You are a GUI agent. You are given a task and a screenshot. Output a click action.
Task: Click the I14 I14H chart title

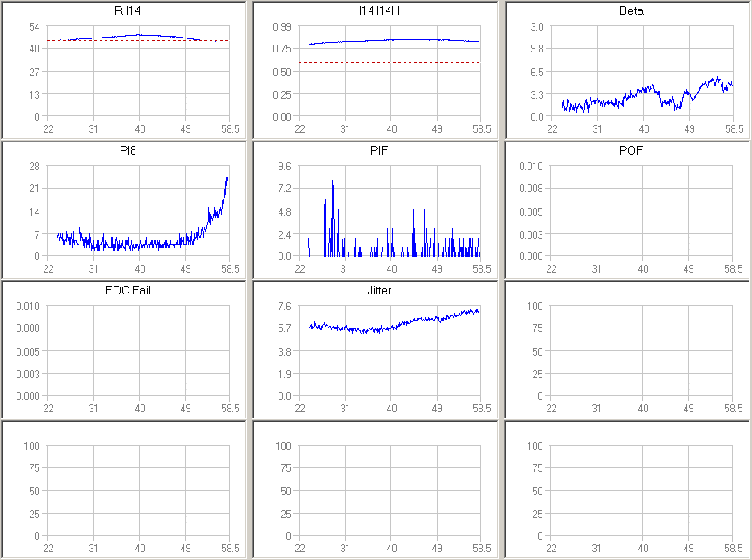click(390, 10)
